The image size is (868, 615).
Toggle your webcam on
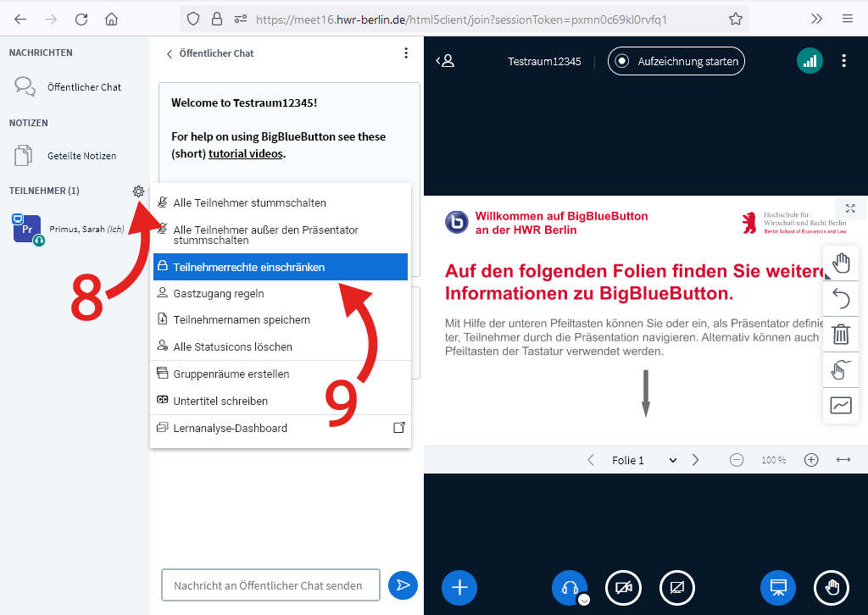(623, 587)
